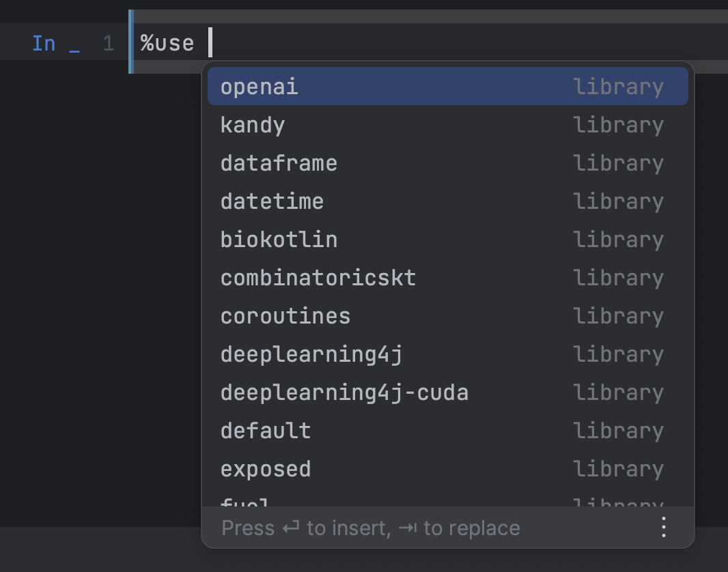Click the In _ cell execution label
This screenshot has height=572, width=728.
click(x=56, y=44)
